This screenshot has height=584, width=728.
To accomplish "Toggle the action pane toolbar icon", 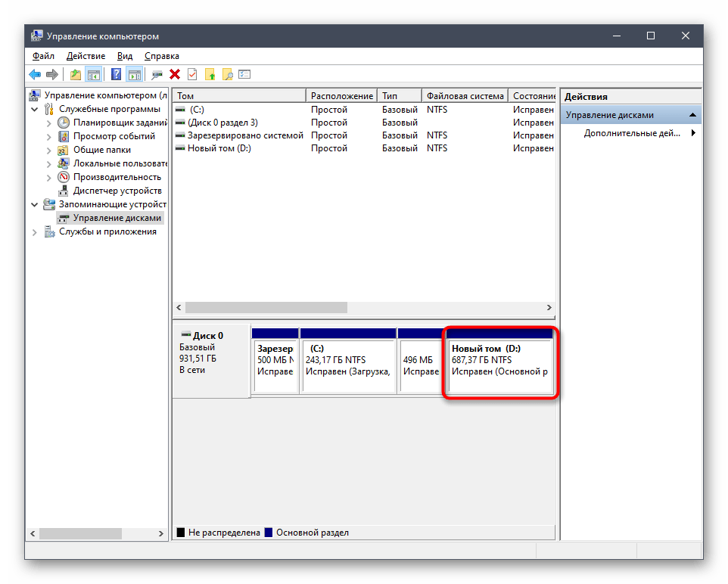I will click(x=134, y=74).
